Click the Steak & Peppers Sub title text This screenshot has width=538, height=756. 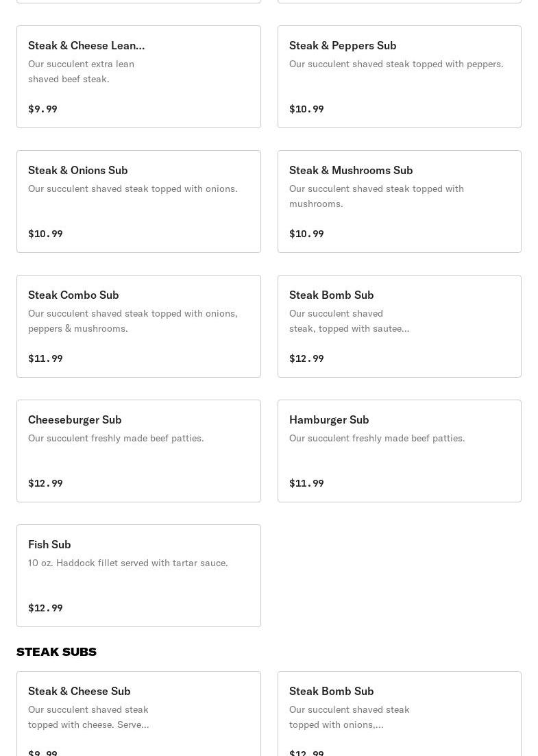(x=343, y=45)
